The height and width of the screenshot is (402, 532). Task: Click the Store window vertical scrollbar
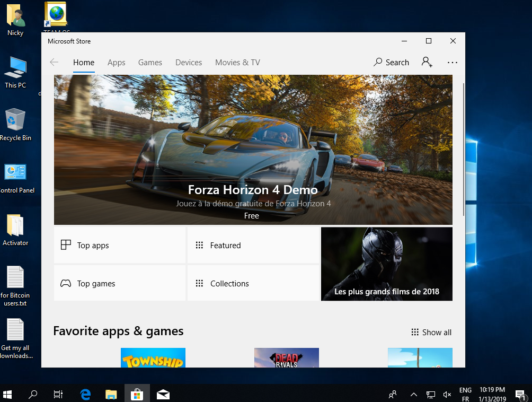[464, 150]
